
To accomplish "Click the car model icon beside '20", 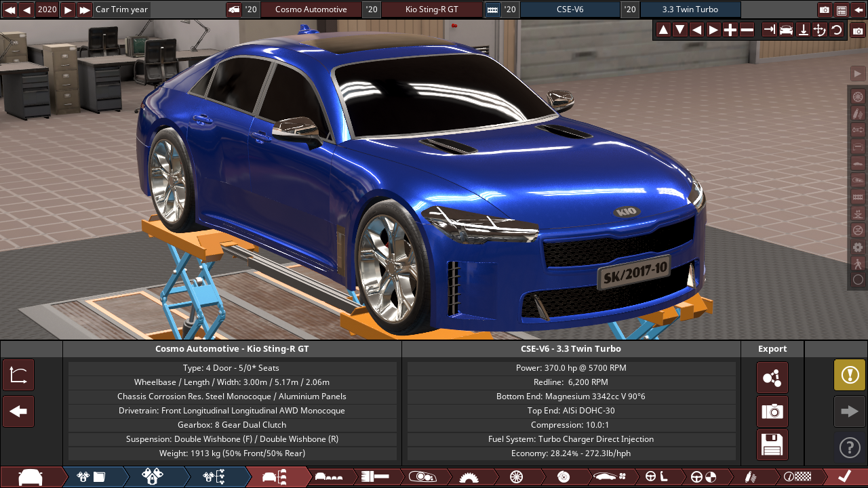I will [234, 9].
